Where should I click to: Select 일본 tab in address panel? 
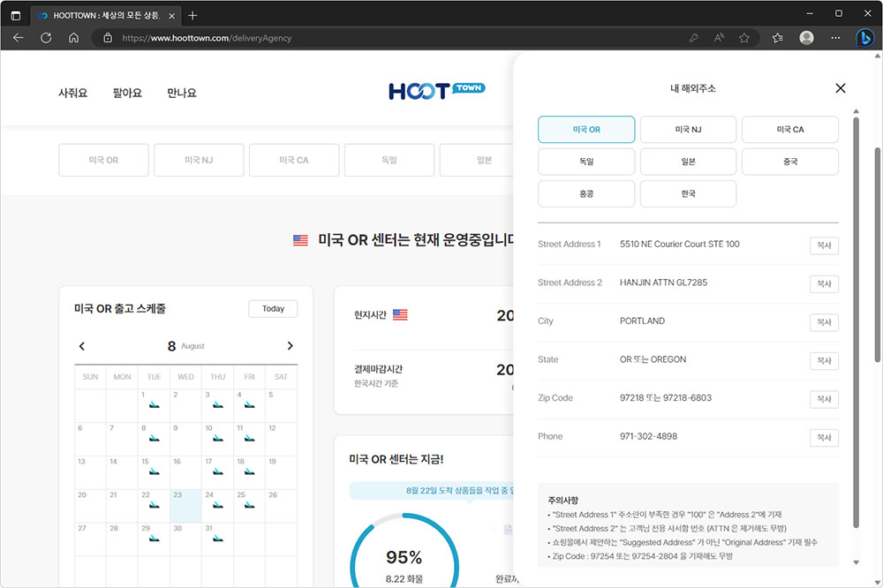(688, 162)
